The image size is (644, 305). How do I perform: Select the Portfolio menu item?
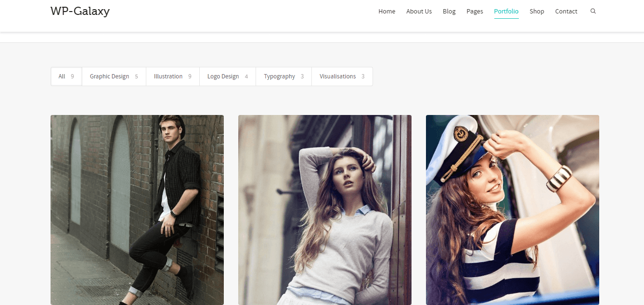[506, 11]
